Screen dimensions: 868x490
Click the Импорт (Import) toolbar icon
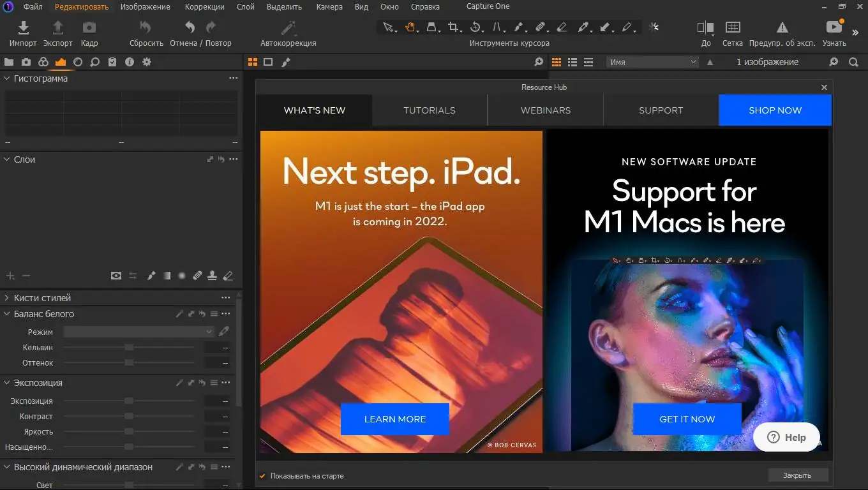pyautogui.click(x=23, y=27)
